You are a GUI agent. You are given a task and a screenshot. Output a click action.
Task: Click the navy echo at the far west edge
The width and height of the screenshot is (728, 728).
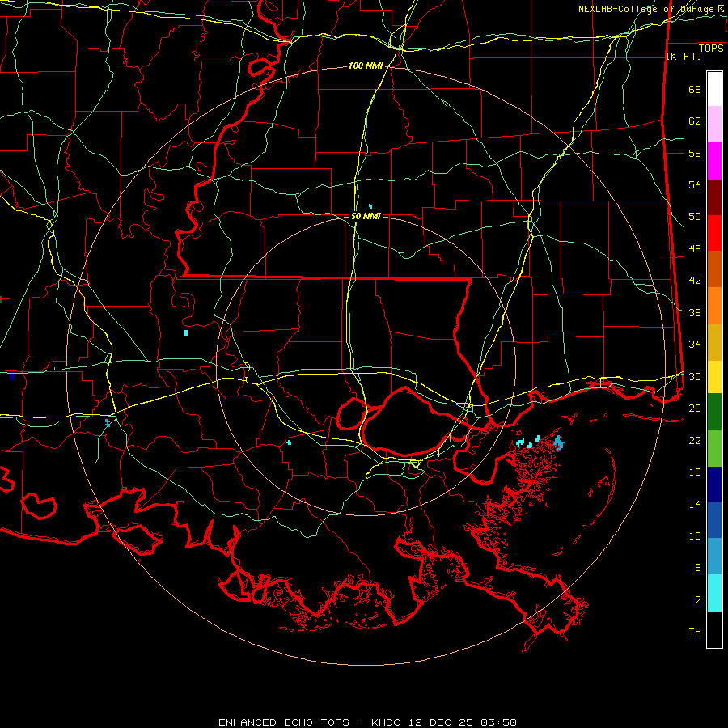click(x=11, y=375)
